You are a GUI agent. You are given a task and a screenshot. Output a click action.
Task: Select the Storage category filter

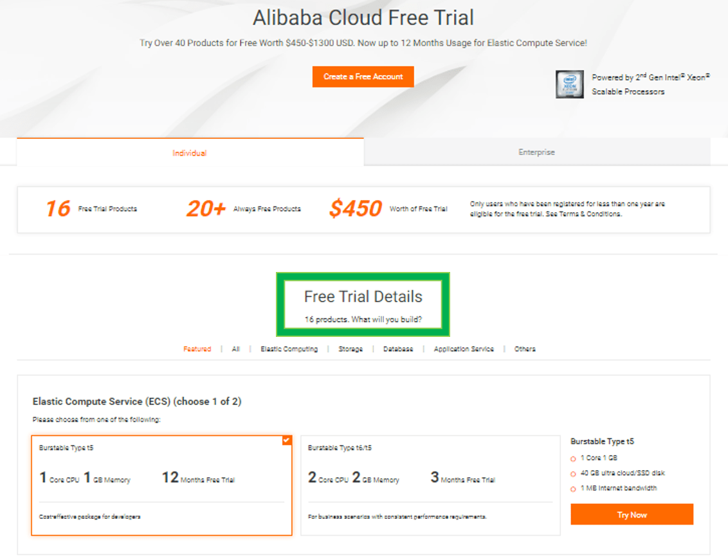350,348
